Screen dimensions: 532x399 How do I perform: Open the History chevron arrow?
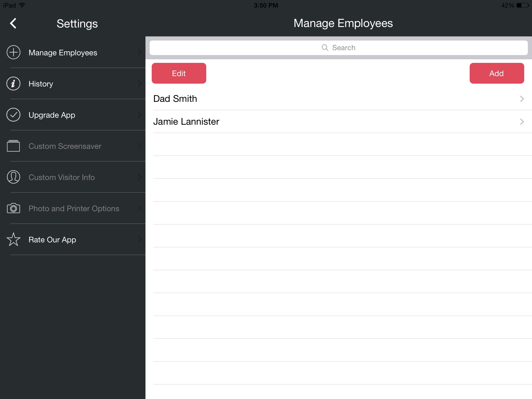[139, 83]
